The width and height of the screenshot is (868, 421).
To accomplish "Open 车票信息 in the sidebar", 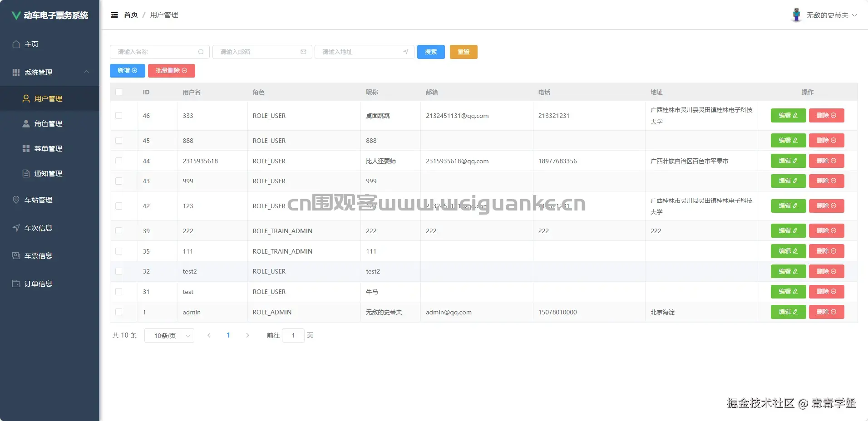I will (x=49, y=255).
